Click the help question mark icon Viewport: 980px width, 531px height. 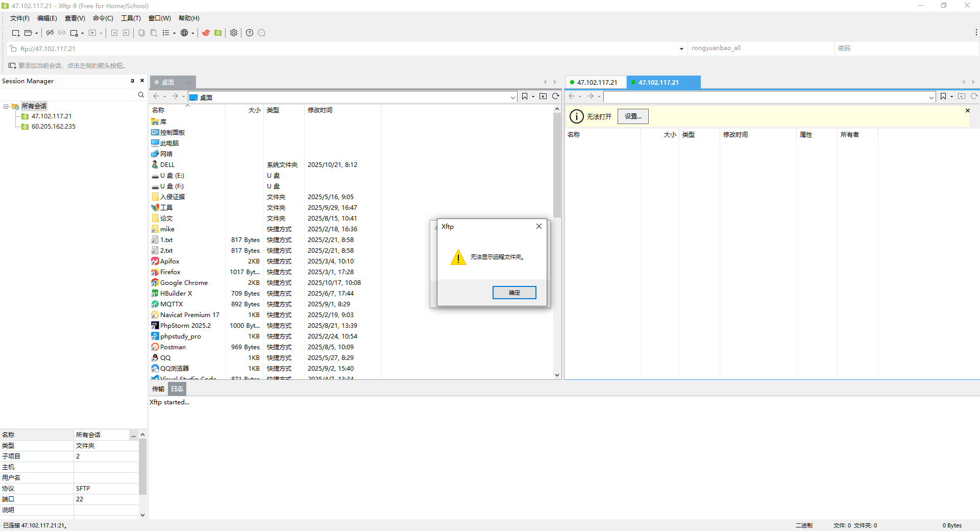[250, 33]
